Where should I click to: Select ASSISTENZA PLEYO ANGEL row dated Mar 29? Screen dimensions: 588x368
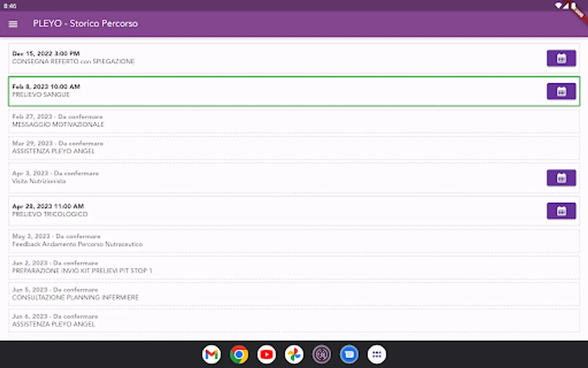point(294,148)
